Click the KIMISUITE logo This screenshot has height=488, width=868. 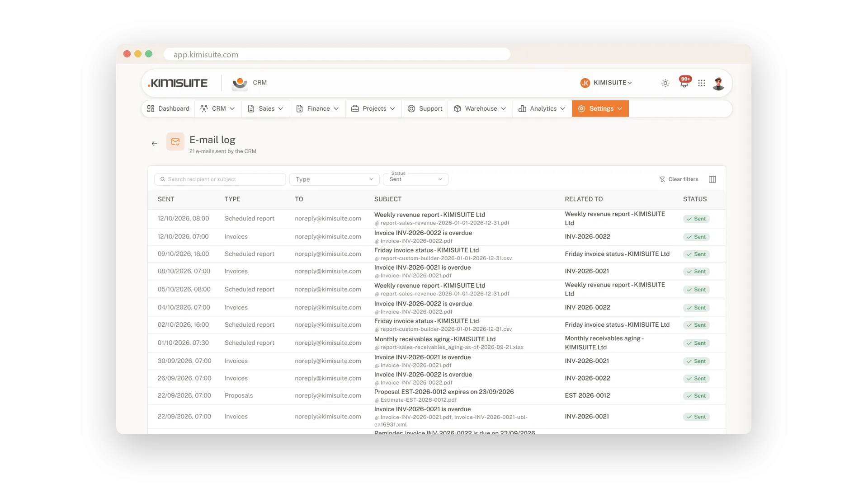click(178, 83)
